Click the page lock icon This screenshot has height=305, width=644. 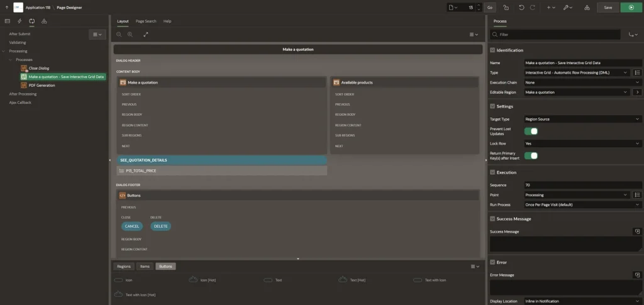pos(506,8)
